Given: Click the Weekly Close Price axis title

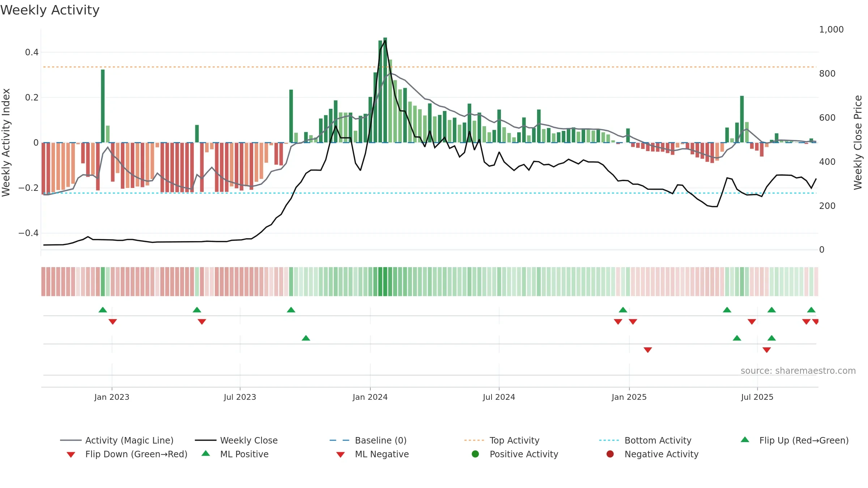Looking at the screenshot, I should 858,142.
